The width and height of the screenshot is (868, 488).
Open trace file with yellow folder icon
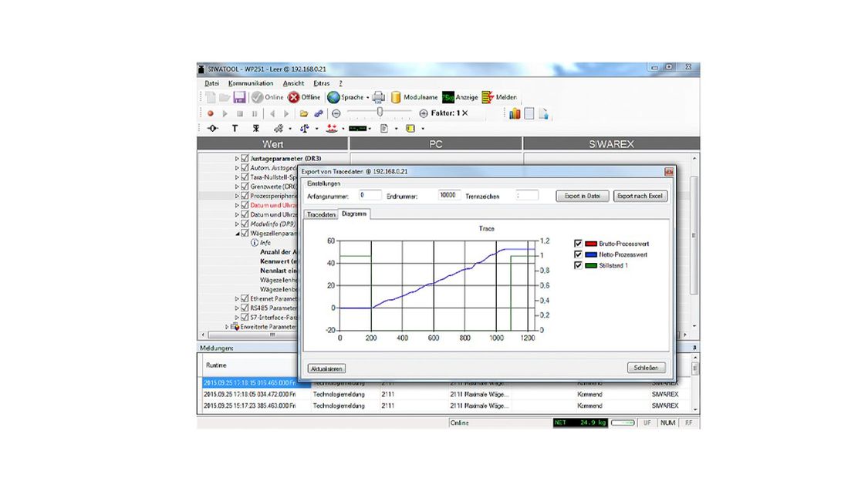pyautogui.click(x=304, y=113)
